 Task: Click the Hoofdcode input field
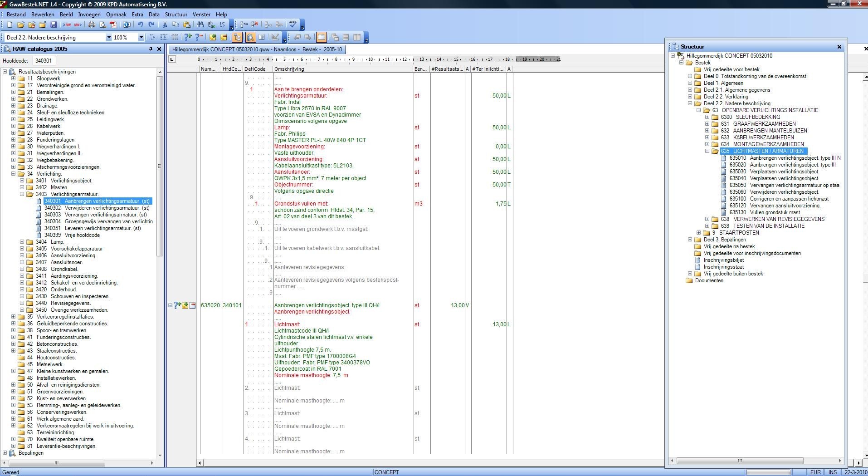pyautogui.click(x=44, y=61)
